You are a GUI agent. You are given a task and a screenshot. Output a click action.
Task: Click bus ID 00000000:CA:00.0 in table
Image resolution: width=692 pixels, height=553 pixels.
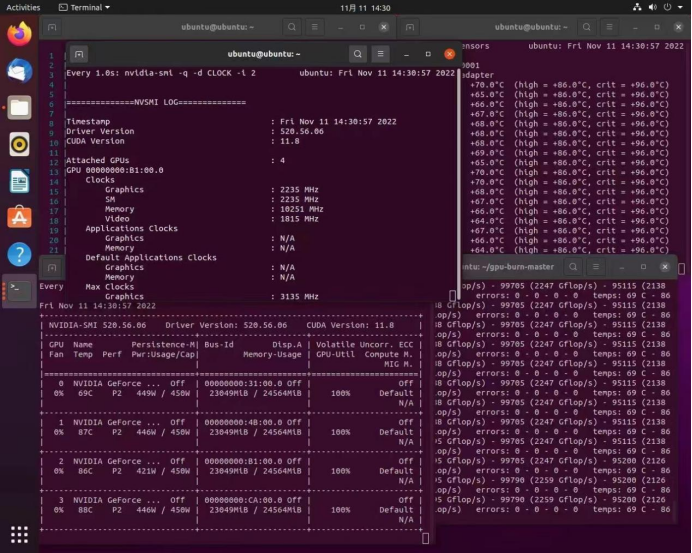[x=243, y=500]
